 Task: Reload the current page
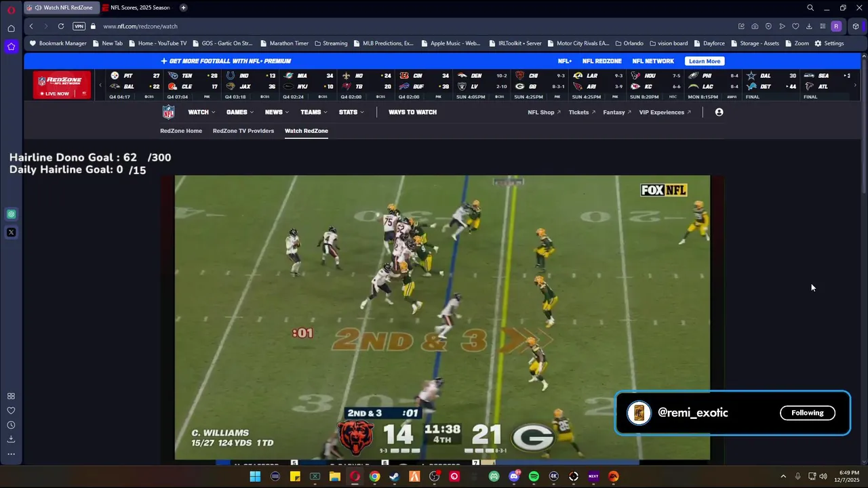tap(61, 26)
